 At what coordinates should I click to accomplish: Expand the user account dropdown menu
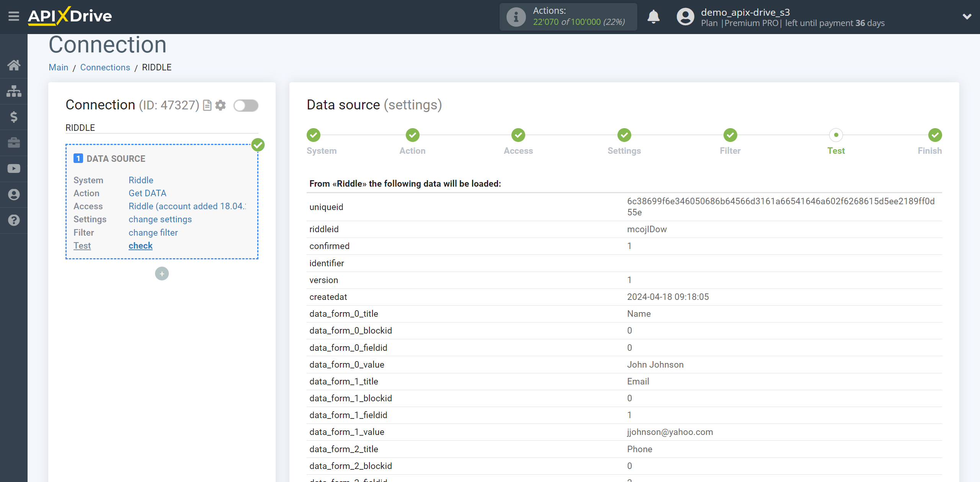pos(964,18)
